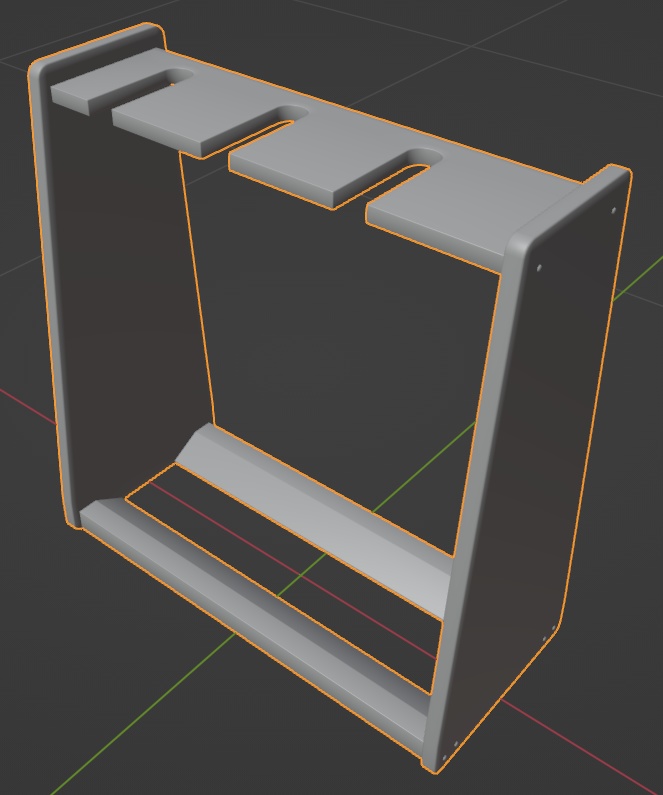Select the angled rear bottom rail

tap(314, 522)
